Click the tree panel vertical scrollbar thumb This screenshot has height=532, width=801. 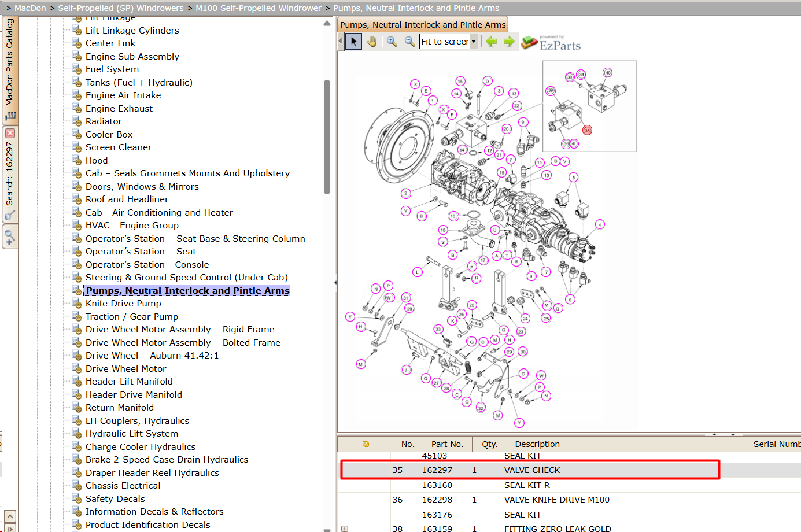pos(327,136)
